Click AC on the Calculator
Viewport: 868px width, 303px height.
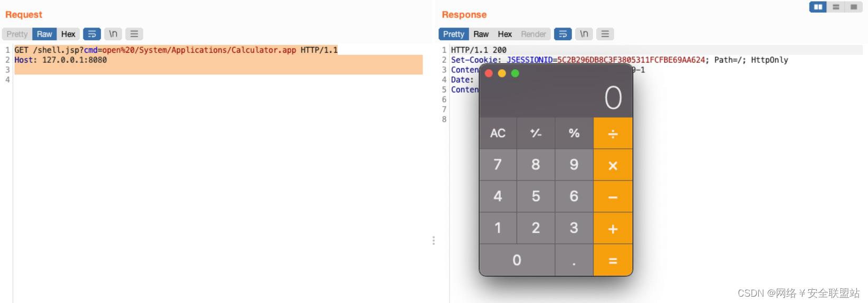click(498, 133)
